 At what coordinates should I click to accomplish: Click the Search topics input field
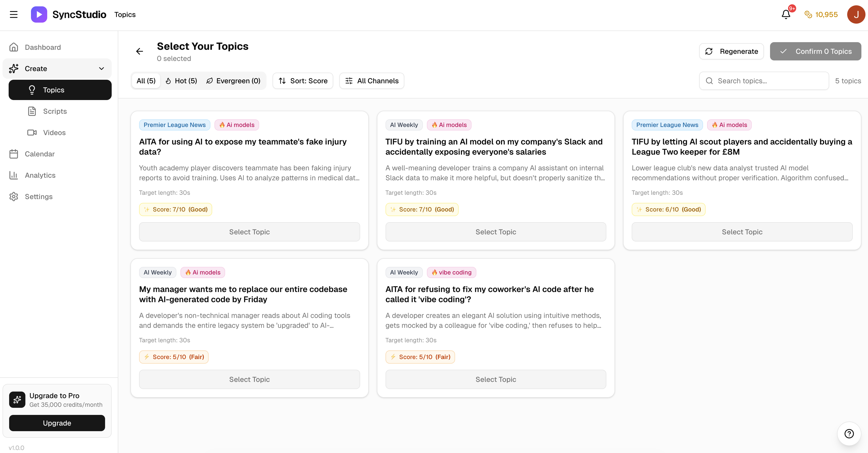click(x=763, y=80)
